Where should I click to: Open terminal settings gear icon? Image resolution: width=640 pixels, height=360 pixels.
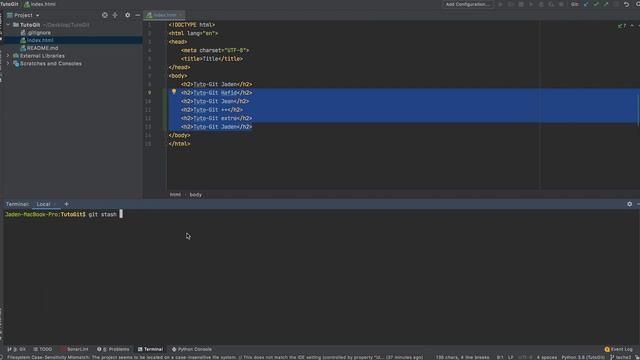tap(629, 204)
